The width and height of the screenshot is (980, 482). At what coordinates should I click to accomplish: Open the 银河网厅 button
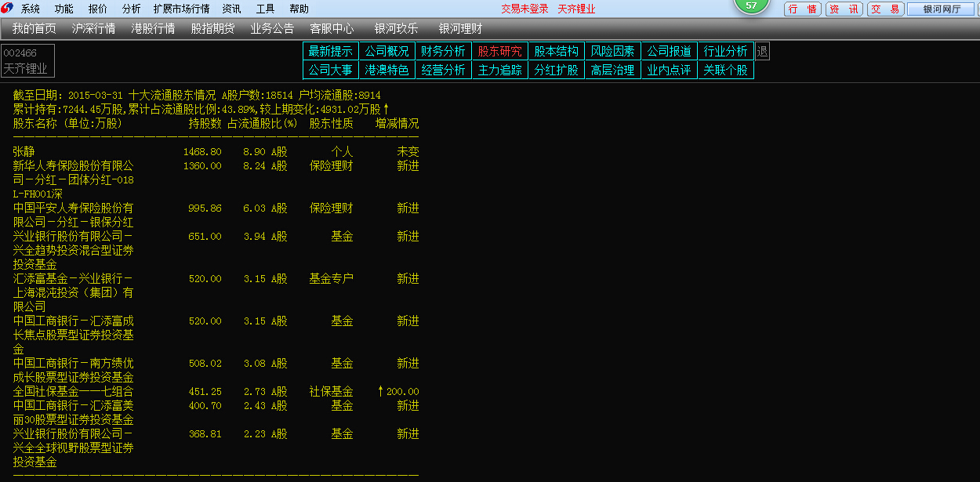[x=942, y=9]
